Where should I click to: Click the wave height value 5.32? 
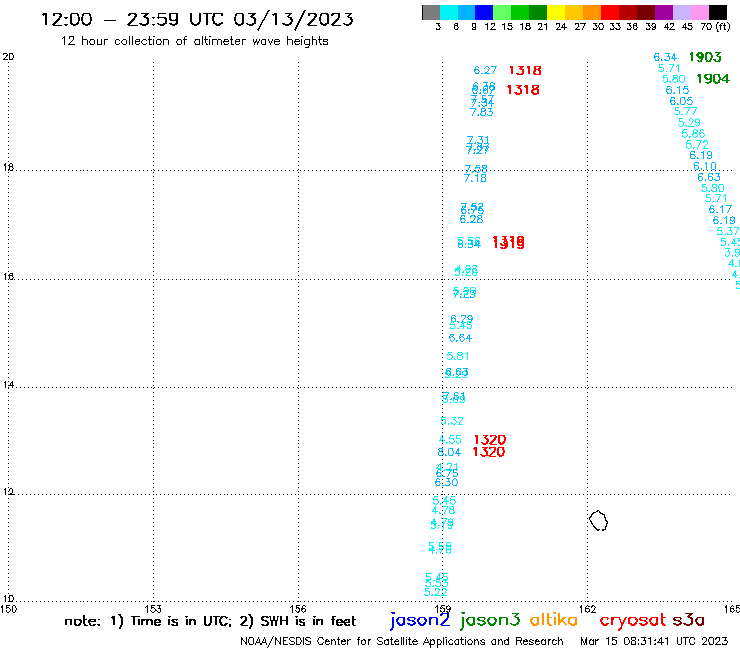pyautogui.click(x=452, y=421)
